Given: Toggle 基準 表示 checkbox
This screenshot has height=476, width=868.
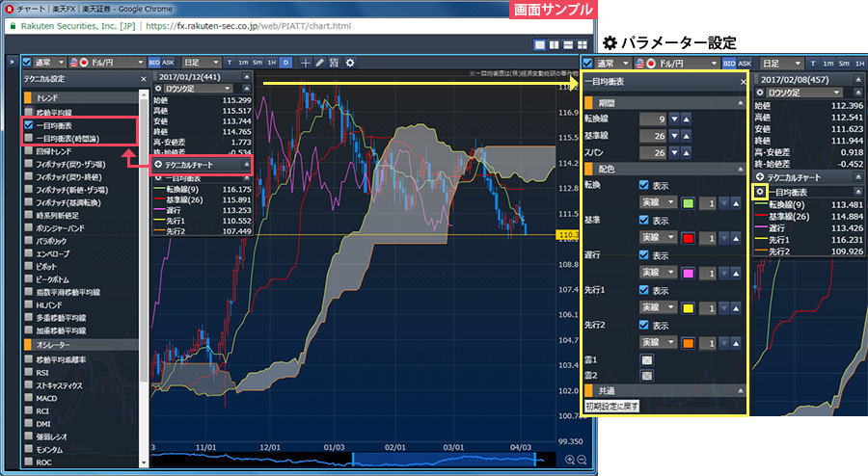Looking at the screenshot, I should pyautogui.click(x=643, y=220).
